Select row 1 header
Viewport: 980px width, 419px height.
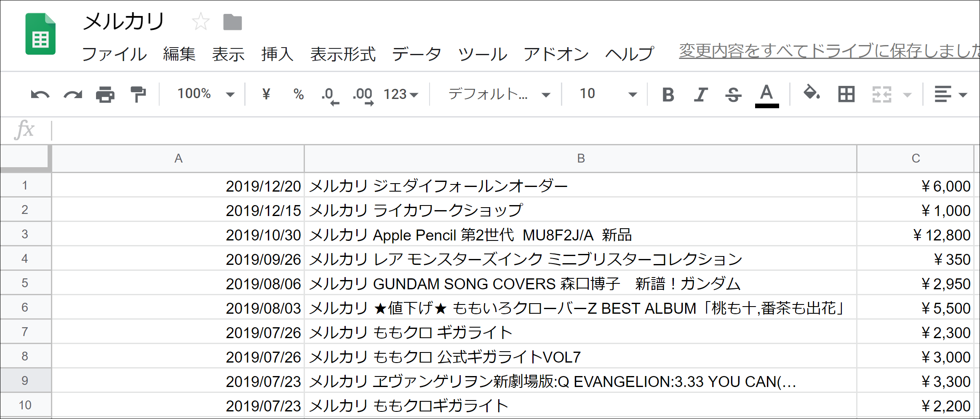coord(25,185)
